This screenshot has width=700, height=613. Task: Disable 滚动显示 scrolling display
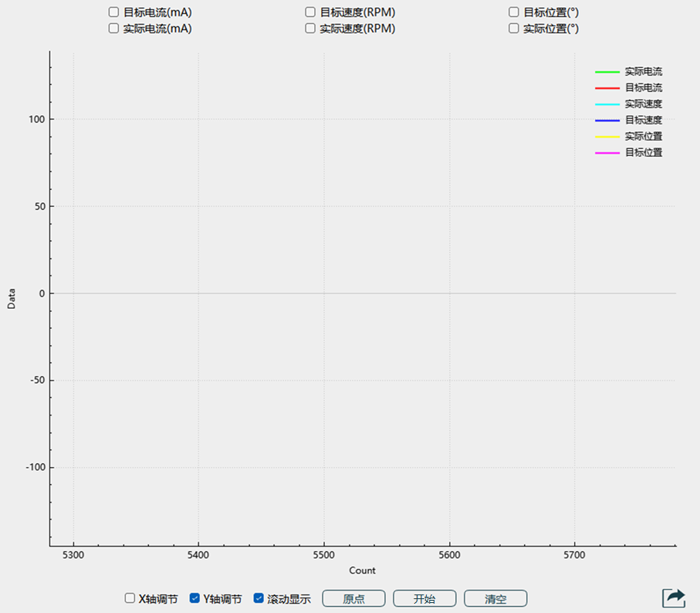[x=259, y=598]
